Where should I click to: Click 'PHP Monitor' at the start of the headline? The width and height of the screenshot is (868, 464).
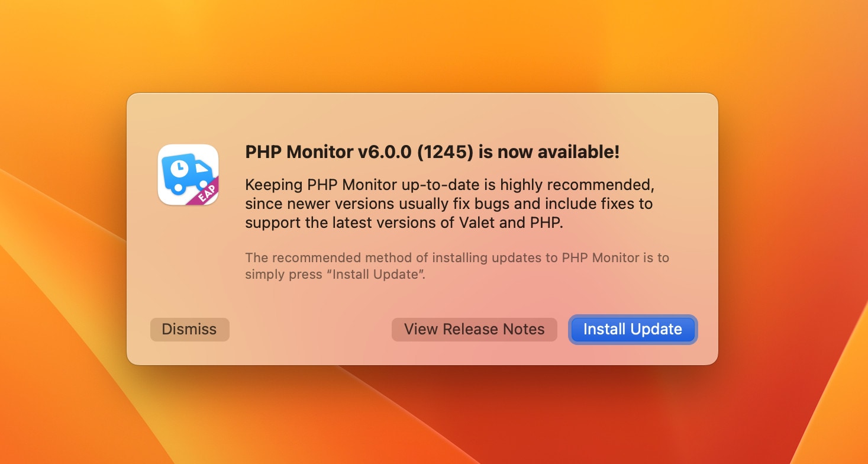[x=299, y=152]
